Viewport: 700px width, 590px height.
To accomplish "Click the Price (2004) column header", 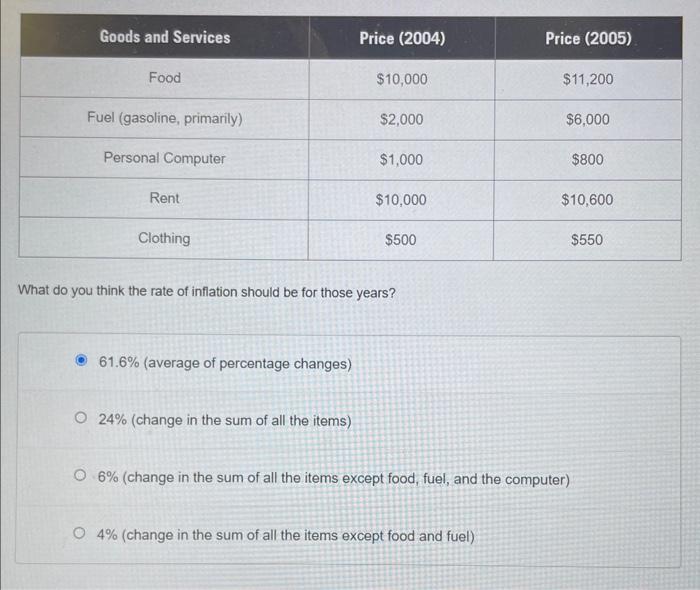I will (402, 38).
